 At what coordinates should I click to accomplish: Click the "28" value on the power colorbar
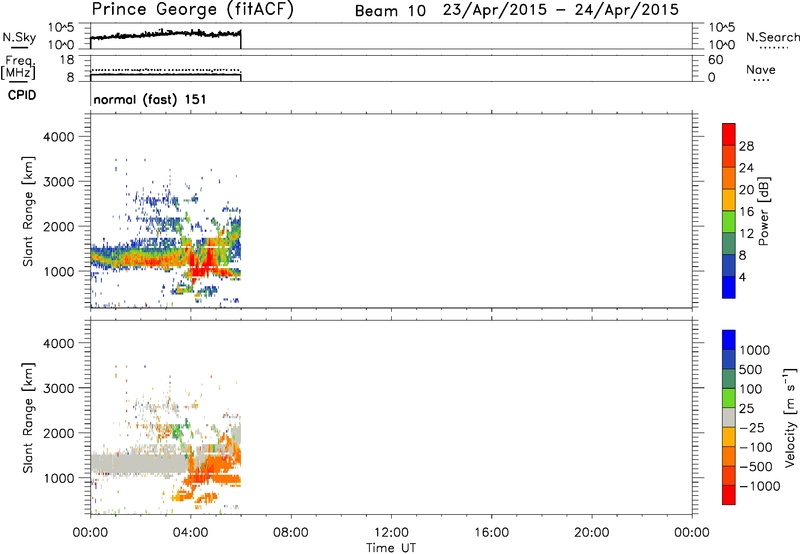click(x=746, y=146)
